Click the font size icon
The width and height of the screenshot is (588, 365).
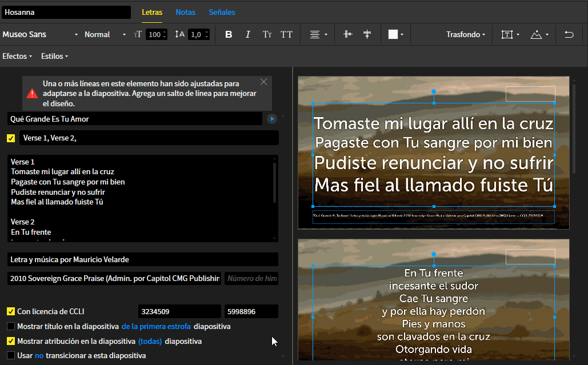[138, 34]
